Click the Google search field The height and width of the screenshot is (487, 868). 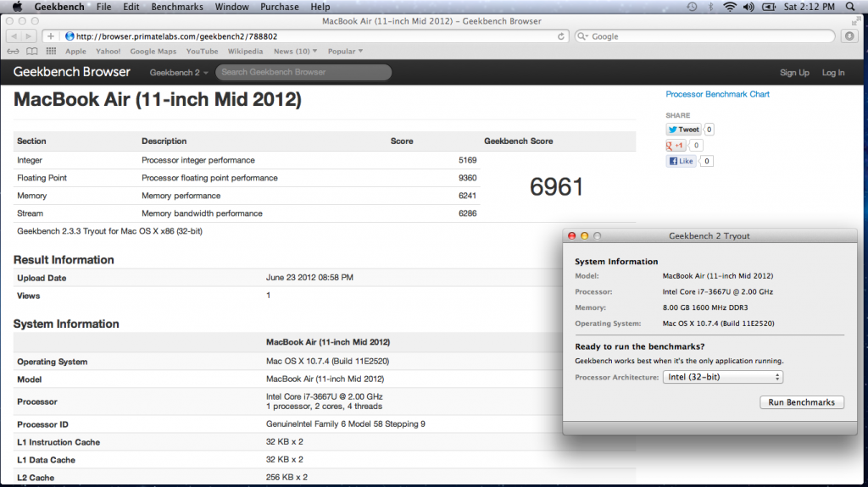704,36
